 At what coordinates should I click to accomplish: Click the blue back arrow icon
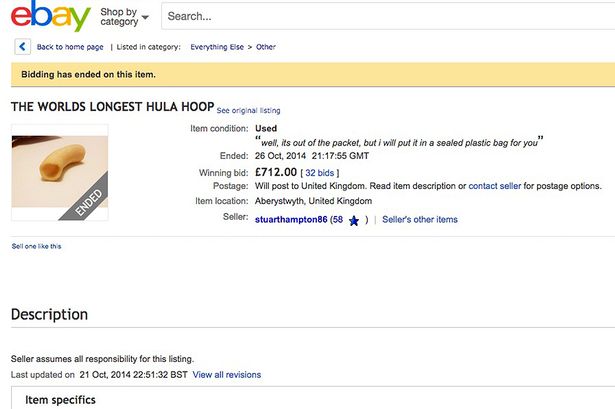[22, 46]
